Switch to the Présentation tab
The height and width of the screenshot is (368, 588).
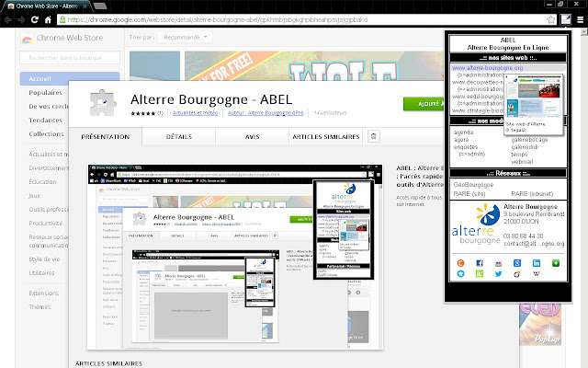[x=106, y=137]
